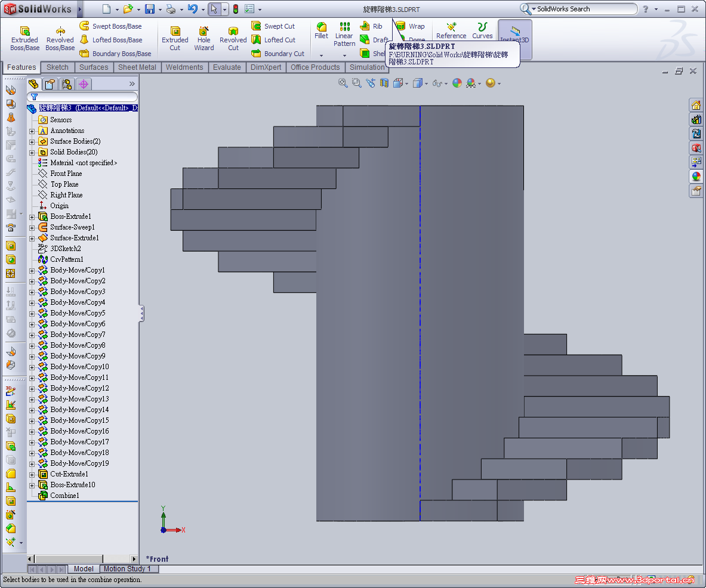Select the CrvPattern1 feature
Image resolution: width=706 pixels, height=588 pixels.
[61, 259]
